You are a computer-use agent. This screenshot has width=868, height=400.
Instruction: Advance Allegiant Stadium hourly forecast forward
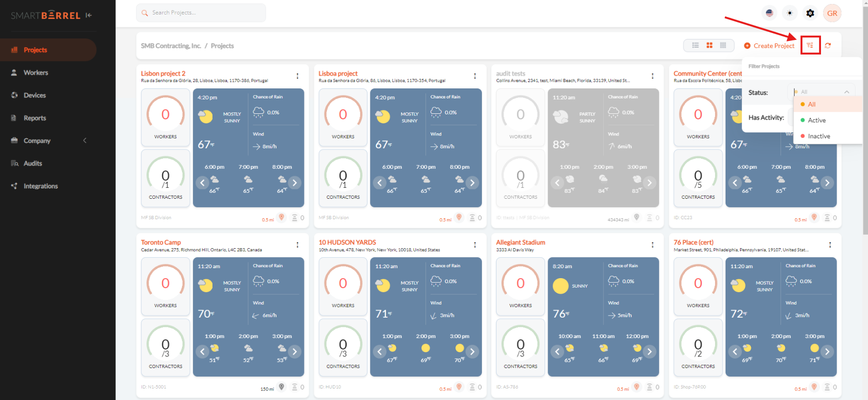(x=649, y=352)
